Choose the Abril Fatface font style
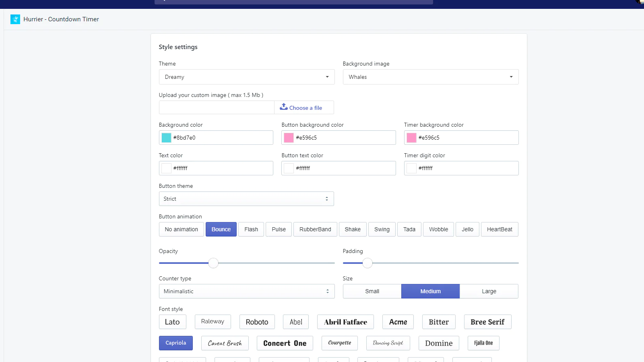The image size is (644, 362). 345,322
